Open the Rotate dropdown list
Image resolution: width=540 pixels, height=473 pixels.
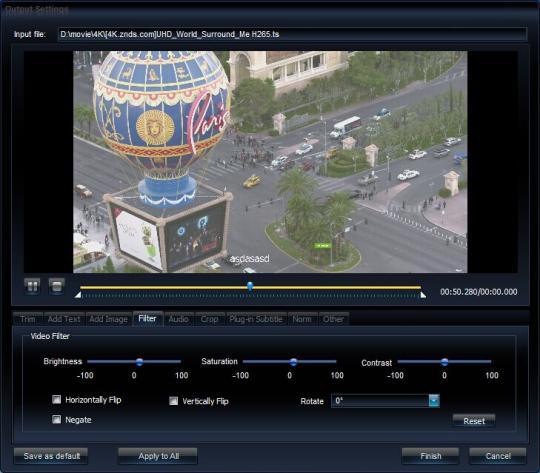coord(385,401)
